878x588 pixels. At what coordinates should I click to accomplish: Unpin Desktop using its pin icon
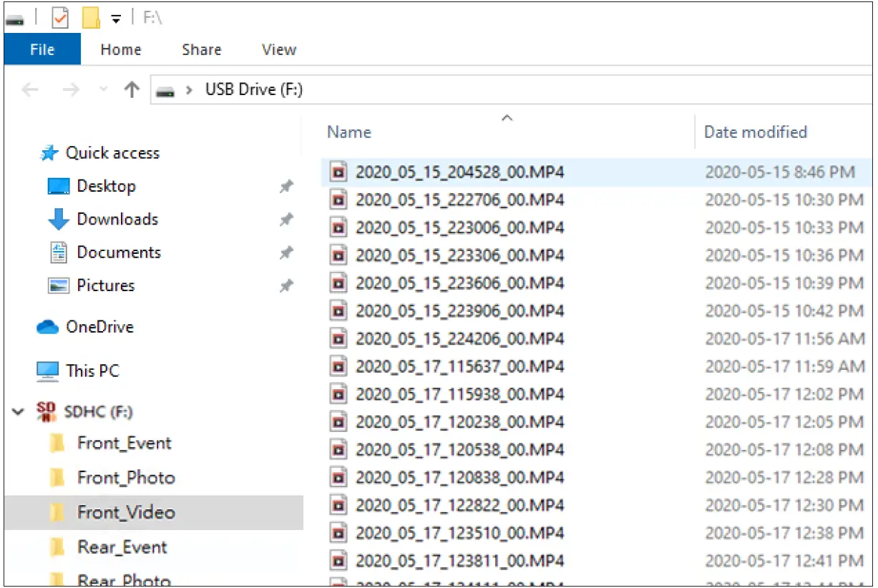[286, 187]
